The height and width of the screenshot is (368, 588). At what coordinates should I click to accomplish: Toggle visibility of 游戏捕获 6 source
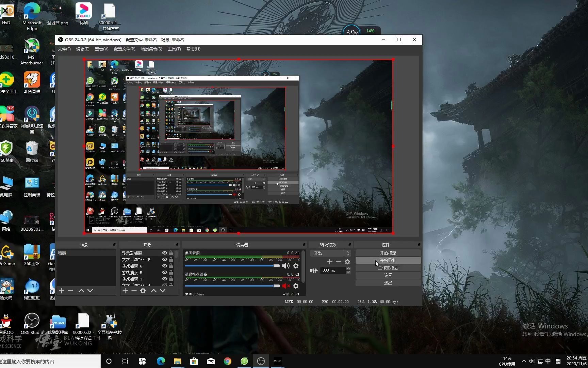[x=165, y=266]
